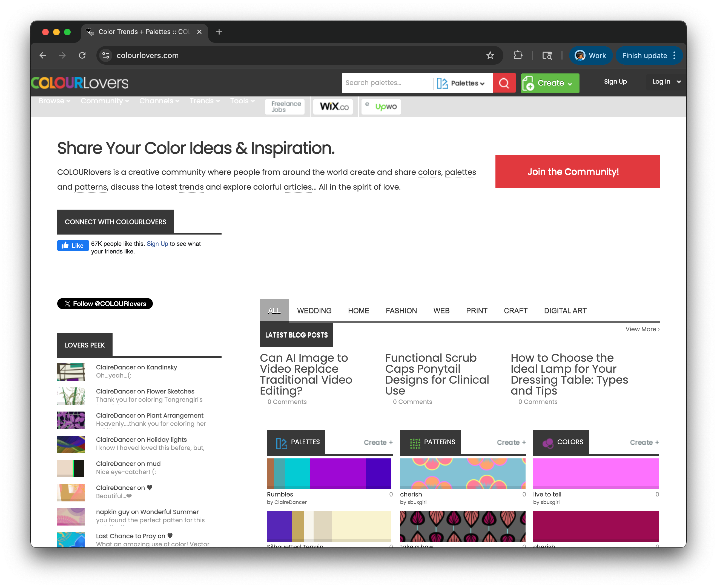
Task: Click the Facebook Like thumbs-up button
Action: 73,246
